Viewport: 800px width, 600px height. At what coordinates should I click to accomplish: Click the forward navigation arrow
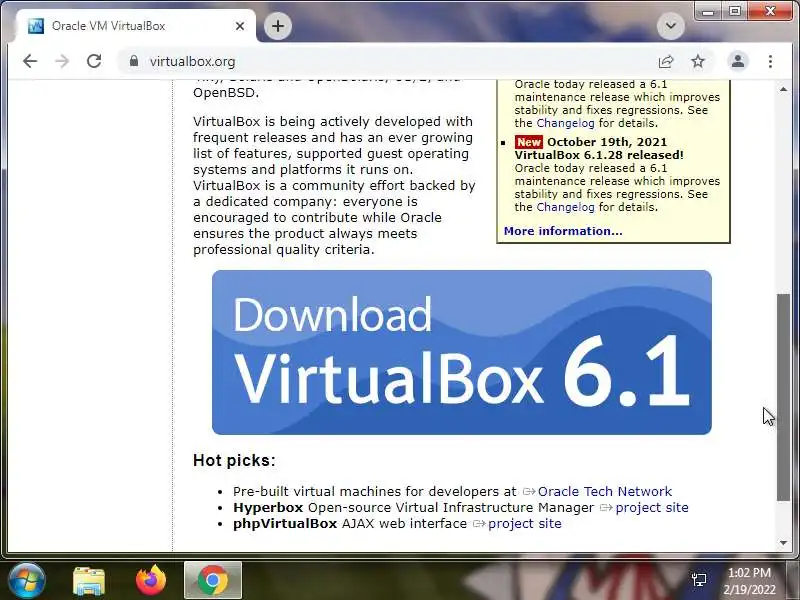pyautogui.click(x=62, y=61)
